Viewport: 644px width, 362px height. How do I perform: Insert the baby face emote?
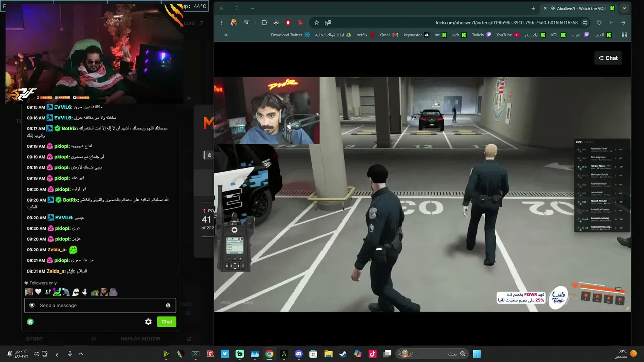coord(29,292)
